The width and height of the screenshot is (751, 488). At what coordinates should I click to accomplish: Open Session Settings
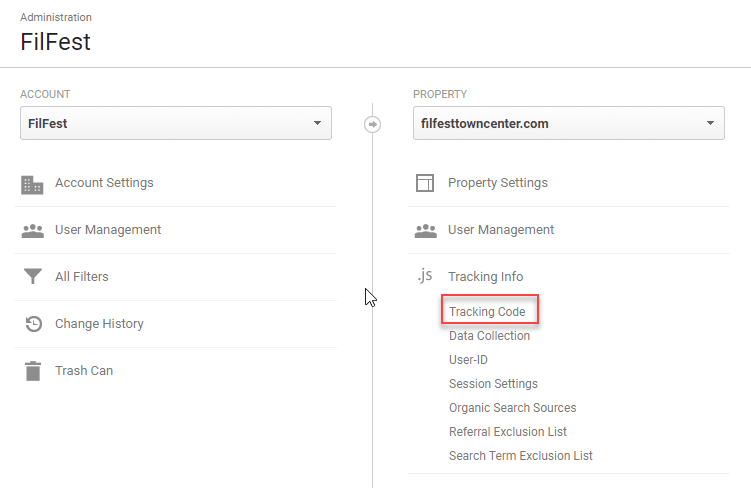(x=493, y=384)
